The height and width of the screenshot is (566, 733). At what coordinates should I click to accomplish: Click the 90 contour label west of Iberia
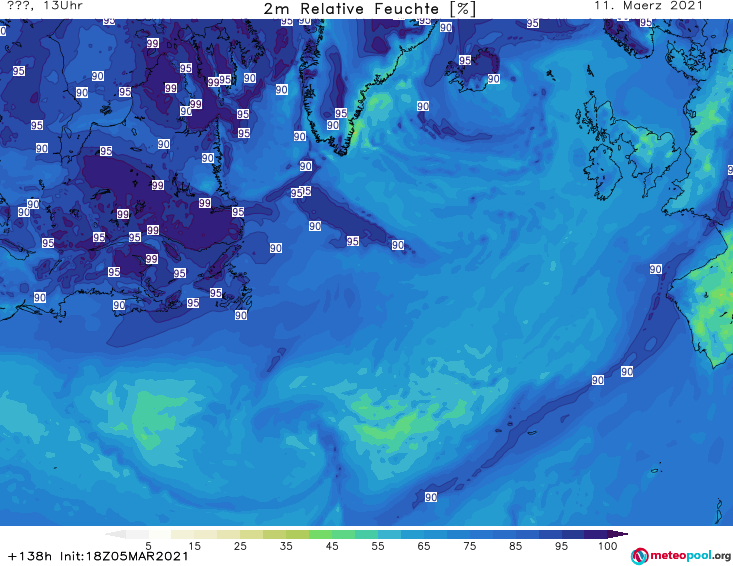[x=655, y=269]
